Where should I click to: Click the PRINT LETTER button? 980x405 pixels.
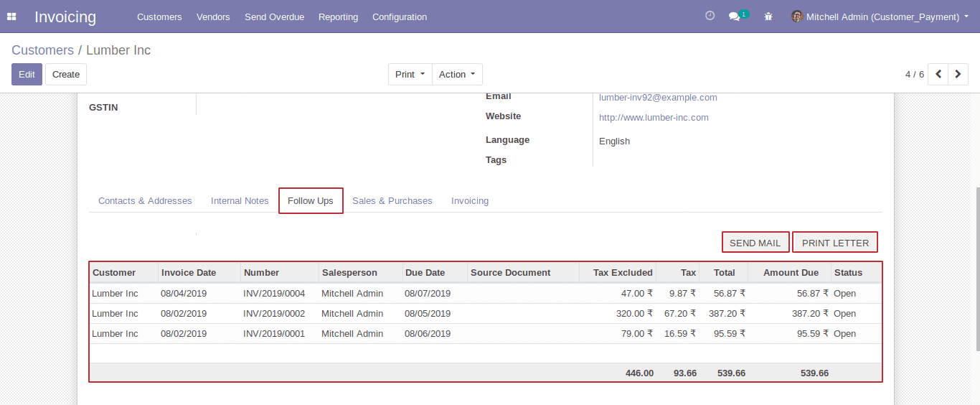coord(835,243)
